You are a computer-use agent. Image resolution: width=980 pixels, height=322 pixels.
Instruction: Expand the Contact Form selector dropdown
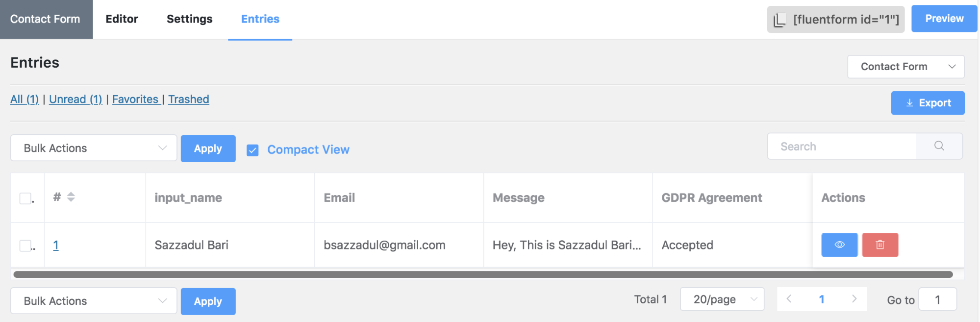coord(905,67)
